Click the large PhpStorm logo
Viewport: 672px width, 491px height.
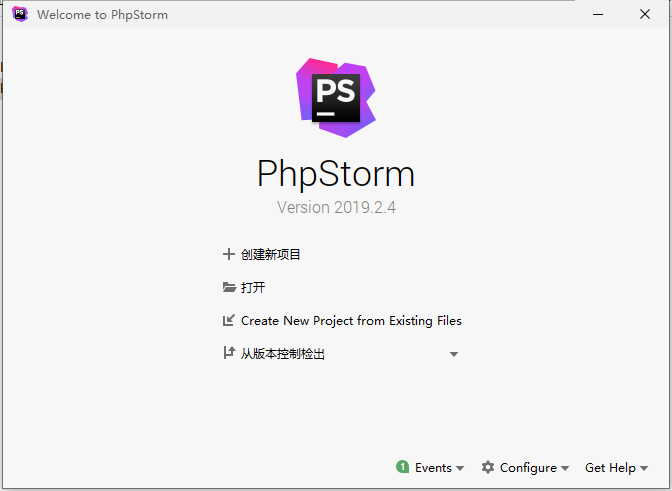[336, 98]
